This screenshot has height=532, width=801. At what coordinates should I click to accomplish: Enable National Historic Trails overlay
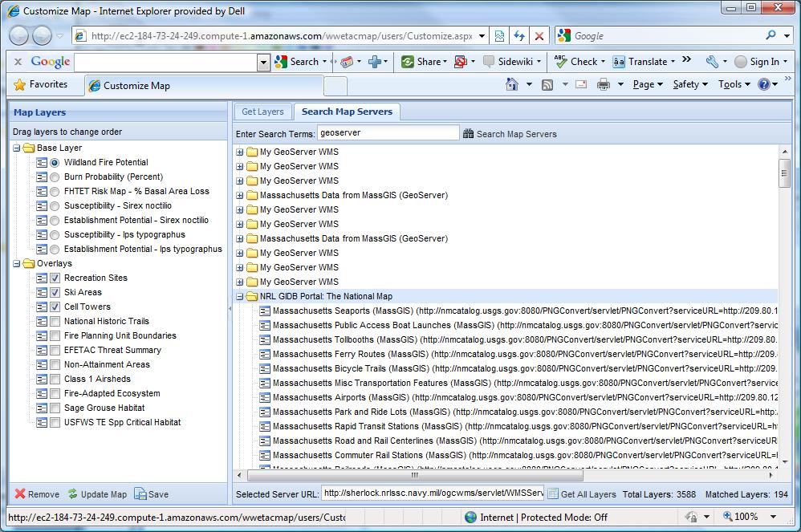coord(55,322)
